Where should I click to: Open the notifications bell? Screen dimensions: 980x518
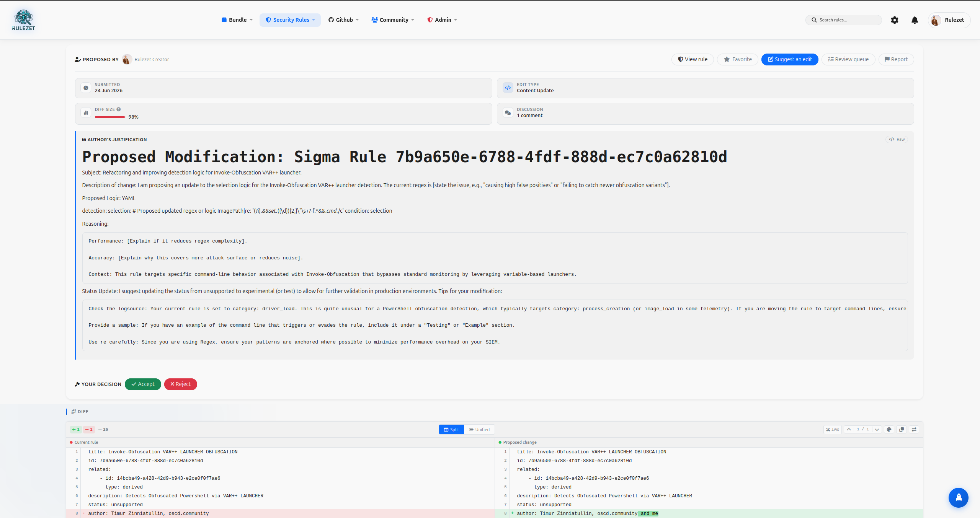[x=915, y=20]
